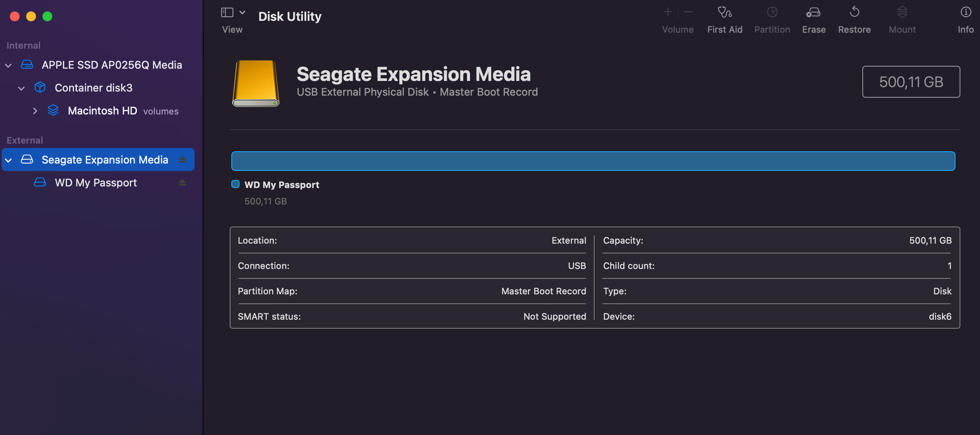The width and height of the screenshot is (980, 435).
Task: Click USB External Physical Disk subtitle
Action: [363, 92]
